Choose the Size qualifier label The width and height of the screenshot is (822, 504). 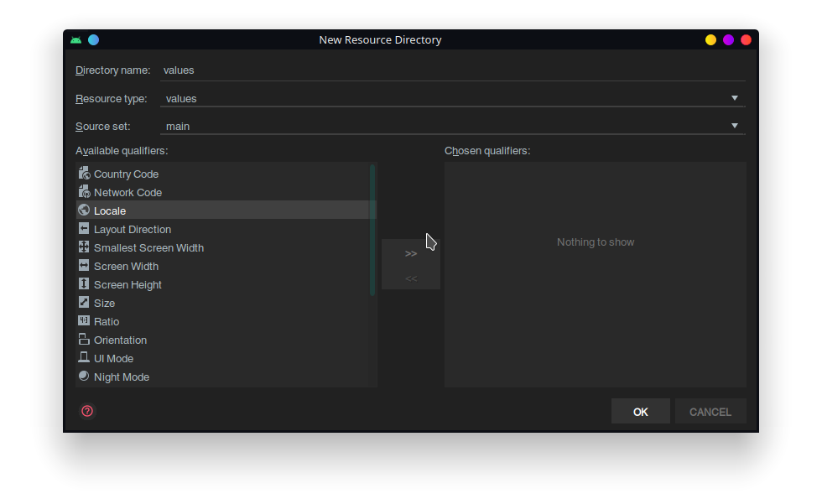pyautogui.click(x=104, y=303)
